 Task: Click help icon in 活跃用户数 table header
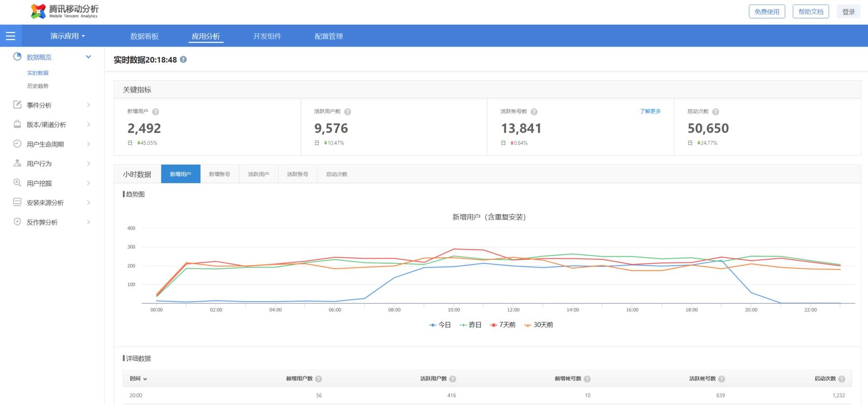click(453, 379)
